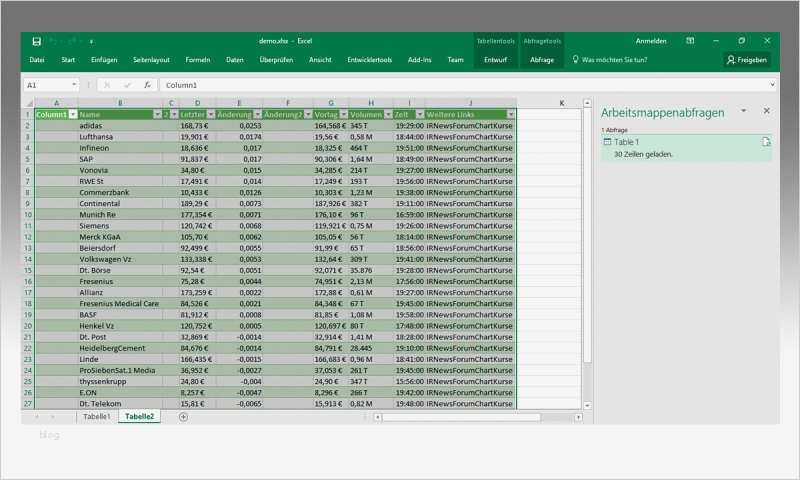Screen dimensions: 800x480
Task: Switch to the Formeln ribbon tab
Action: (x=197, y=60)
